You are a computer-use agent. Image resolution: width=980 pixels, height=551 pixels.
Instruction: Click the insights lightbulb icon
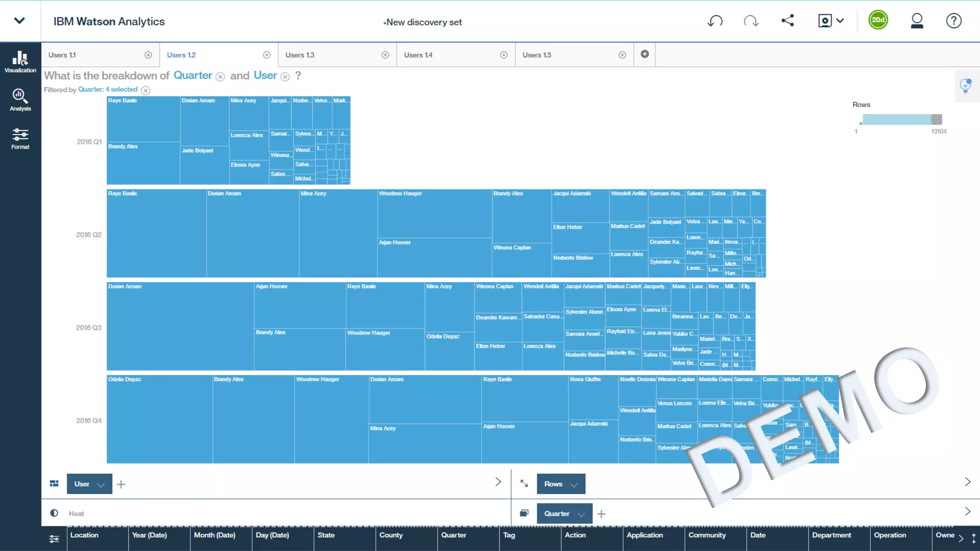pos(966,86)
